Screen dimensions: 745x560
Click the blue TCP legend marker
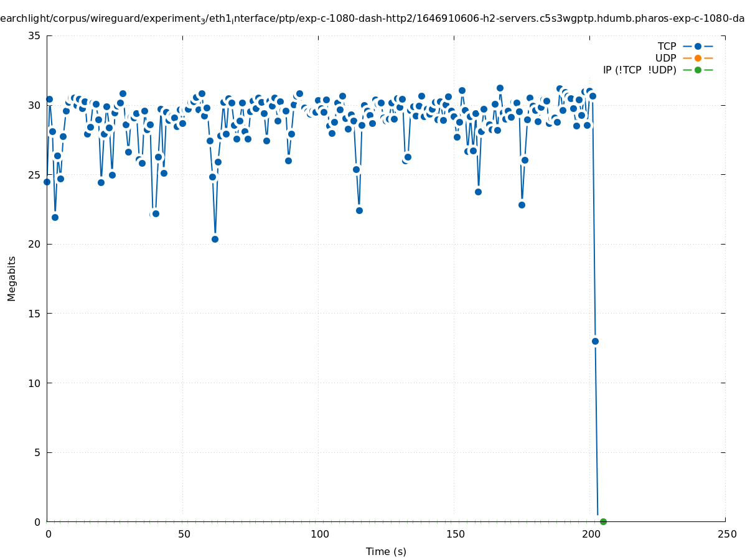698,46
